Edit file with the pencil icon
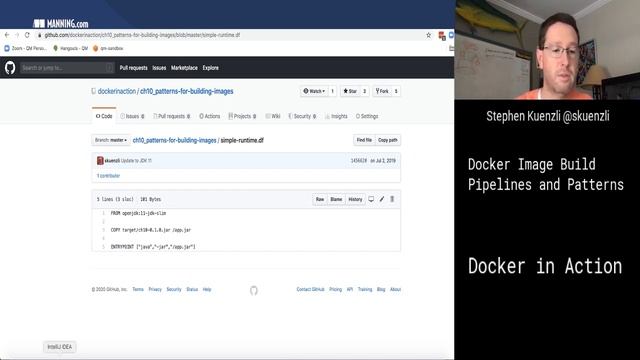The height and width of the screenshot is (360, 640). tap(382, 199)
